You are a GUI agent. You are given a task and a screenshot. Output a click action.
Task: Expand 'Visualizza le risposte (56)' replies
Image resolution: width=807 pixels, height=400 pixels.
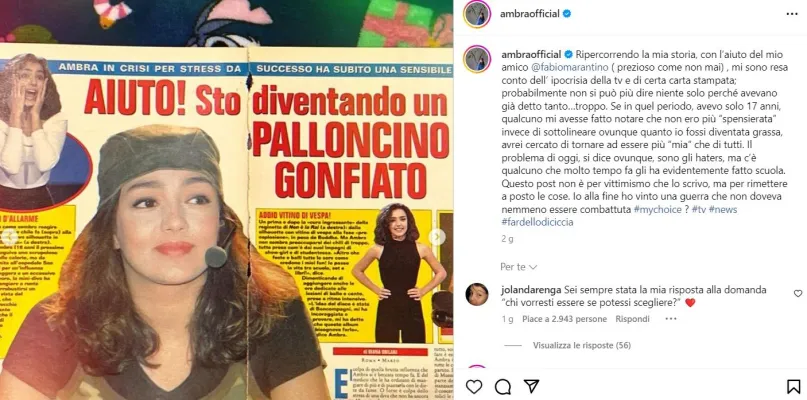[582, 345]
